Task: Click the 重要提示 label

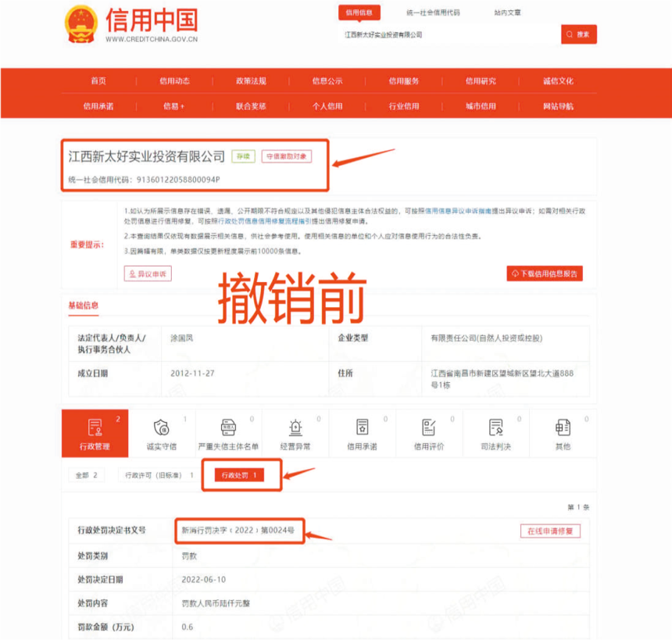Action: tap(87, 245)
